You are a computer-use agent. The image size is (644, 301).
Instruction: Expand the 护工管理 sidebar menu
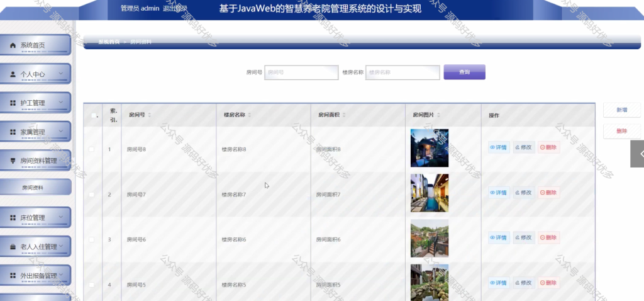pyautogui.click(x=36, y=103)
